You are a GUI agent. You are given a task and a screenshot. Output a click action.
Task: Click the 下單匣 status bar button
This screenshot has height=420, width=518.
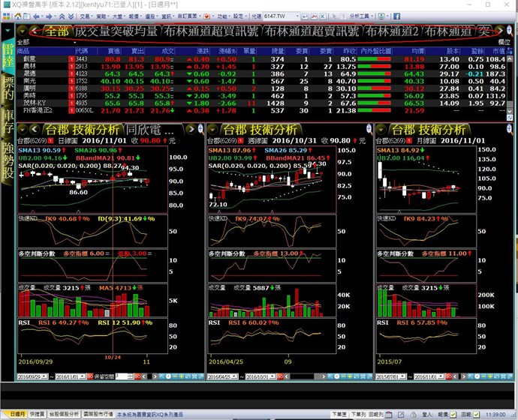point(339,413)
